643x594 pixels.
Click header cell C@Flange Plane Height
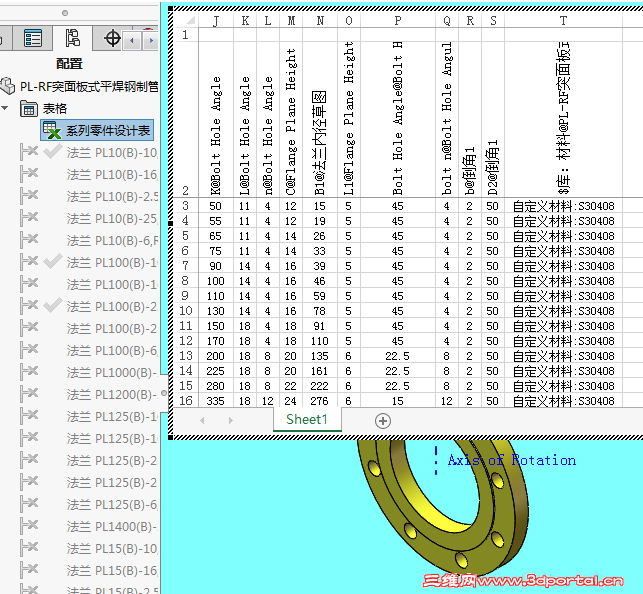coord(291,119)
